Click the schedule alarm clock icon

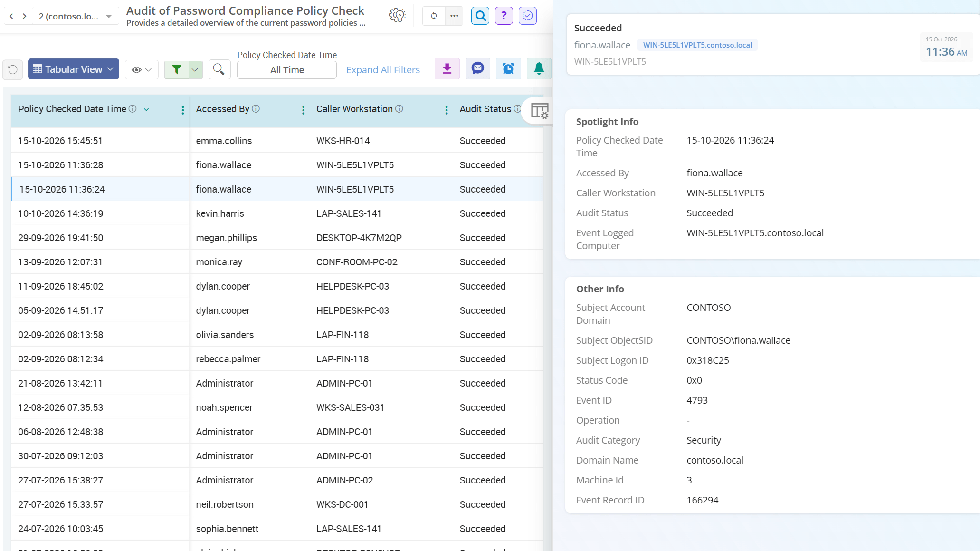click(508, 69)
